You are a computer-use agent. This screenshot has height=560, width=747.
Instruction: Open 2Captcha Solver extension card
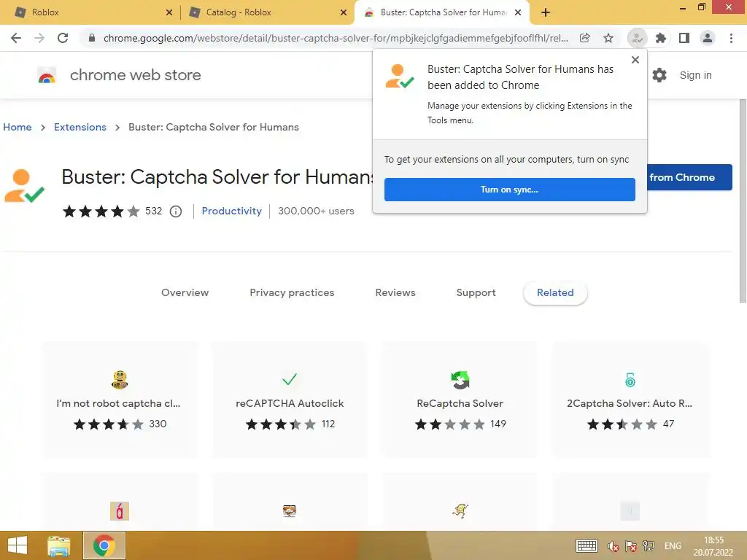click(x=630, y=399)
